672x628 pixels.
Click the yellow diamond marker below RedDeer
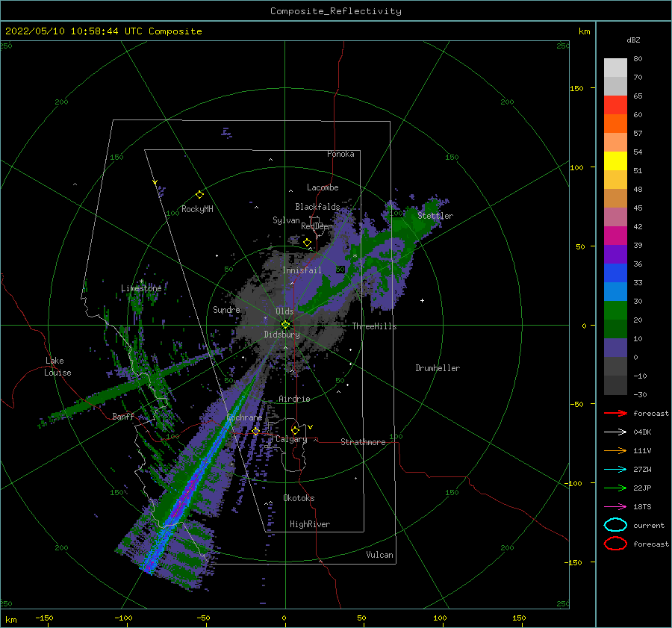click(308, 243)
